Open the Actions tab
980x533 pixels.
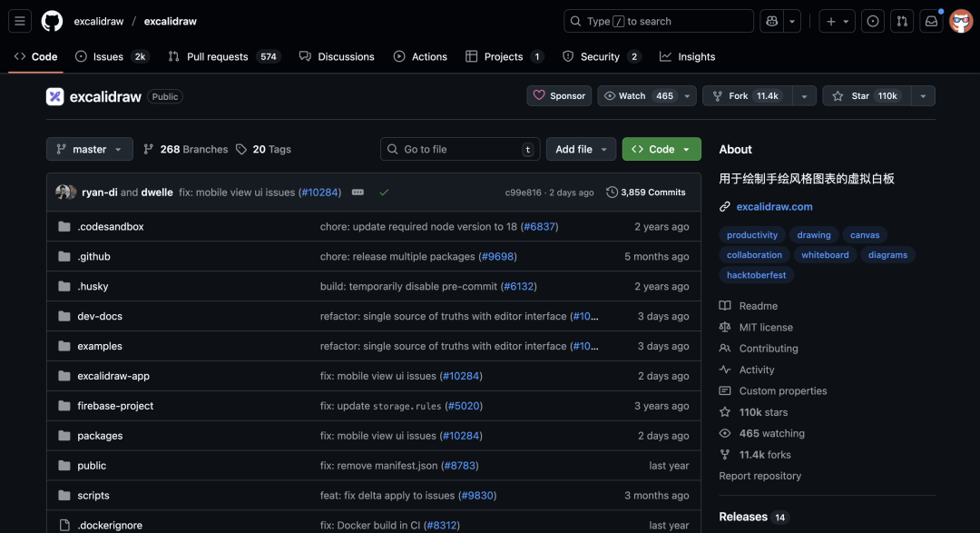coord(420,56)
